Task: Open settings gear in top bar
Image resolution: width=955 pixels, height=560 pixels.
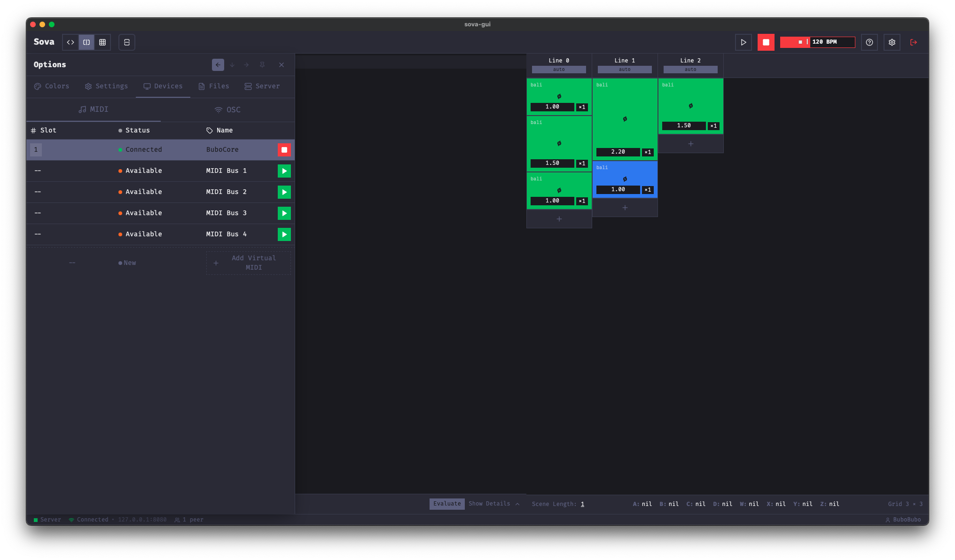Action: coord(892,42)
